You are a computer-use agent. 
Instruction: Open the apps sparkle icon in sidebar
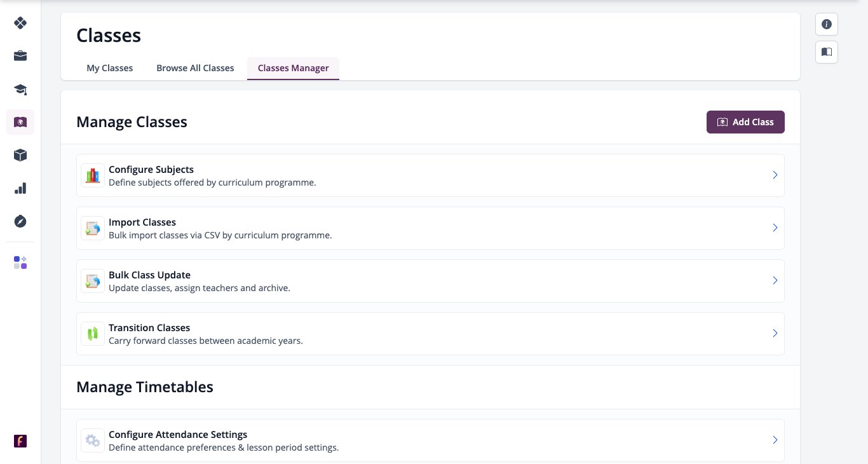20,263
